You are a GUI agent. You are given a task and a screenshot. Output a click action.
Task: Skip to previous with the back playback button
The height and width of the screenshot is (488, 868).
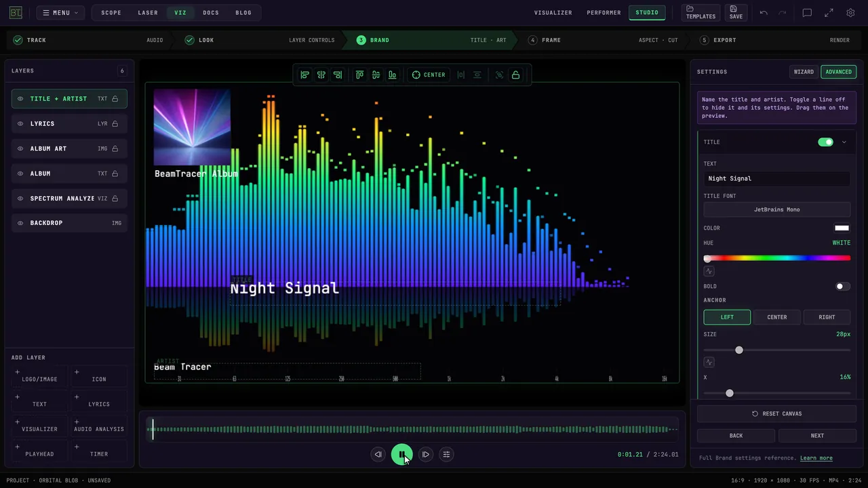(378, 454)
